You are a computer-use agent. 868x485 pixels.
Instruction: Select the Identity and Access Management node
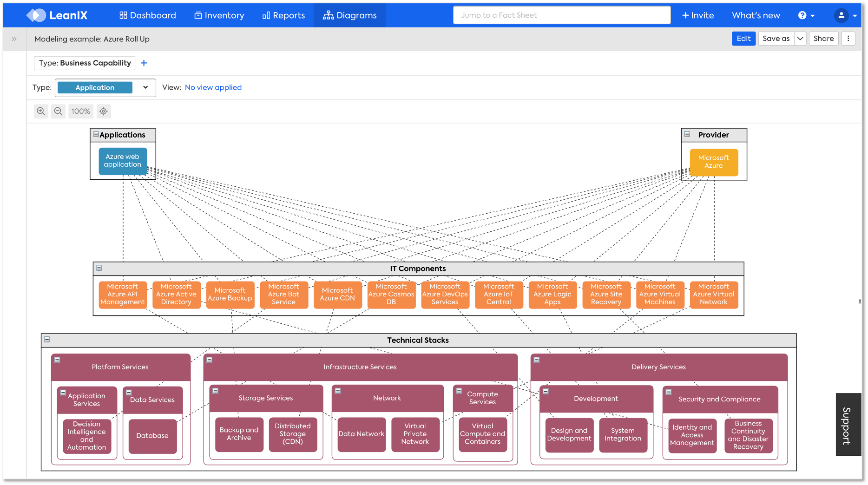(x=692, y=435)
